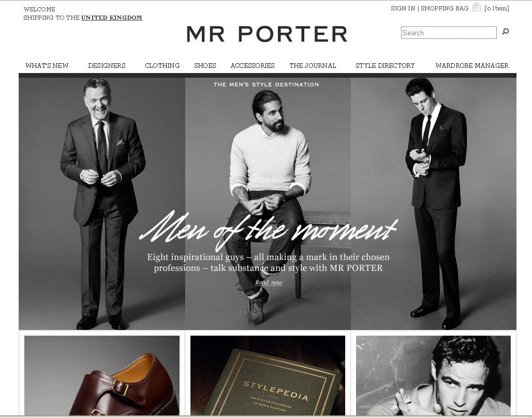Open the black-and-white smoking man thumbnail
This screenshot has width=532, height=418.
[433, 375]
